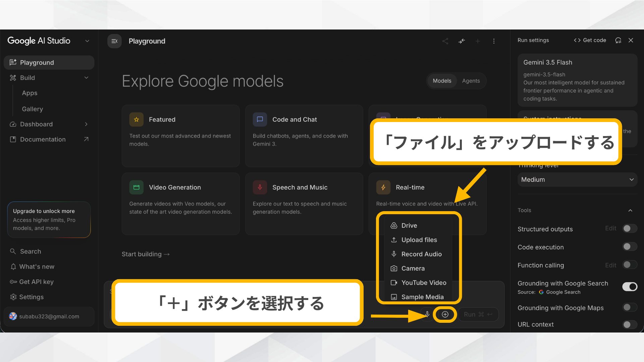
Task: Switch to the Agents tab
Action: [x=471, y=81]
